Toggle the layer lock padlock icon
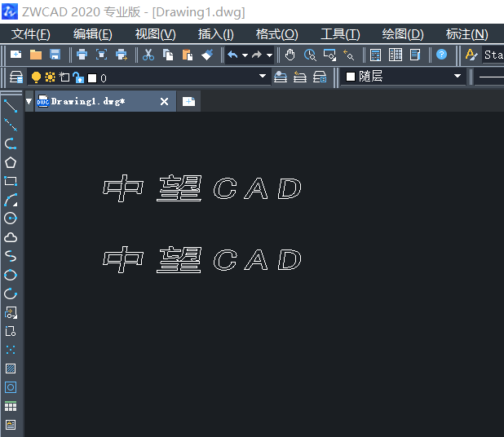The image size is (504, 437). (77, 77)
